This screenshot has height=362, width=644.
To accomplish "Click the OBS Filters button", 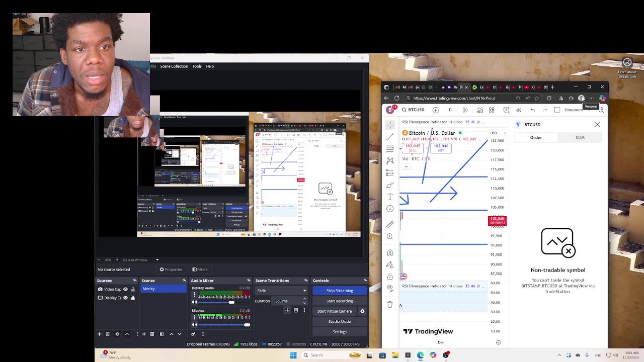I will tap(200, 269).
